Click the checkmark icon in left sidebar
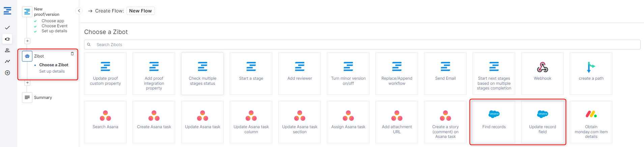Viewport: 644px width, 147px height. (x=7, y=28)
